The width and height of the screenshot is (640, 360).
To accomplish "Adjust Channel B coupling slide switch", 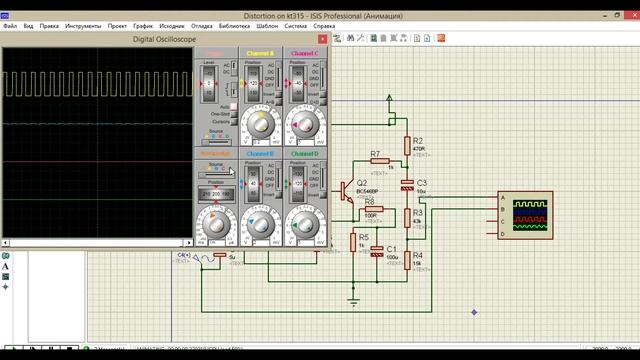I will click(279, 176).
